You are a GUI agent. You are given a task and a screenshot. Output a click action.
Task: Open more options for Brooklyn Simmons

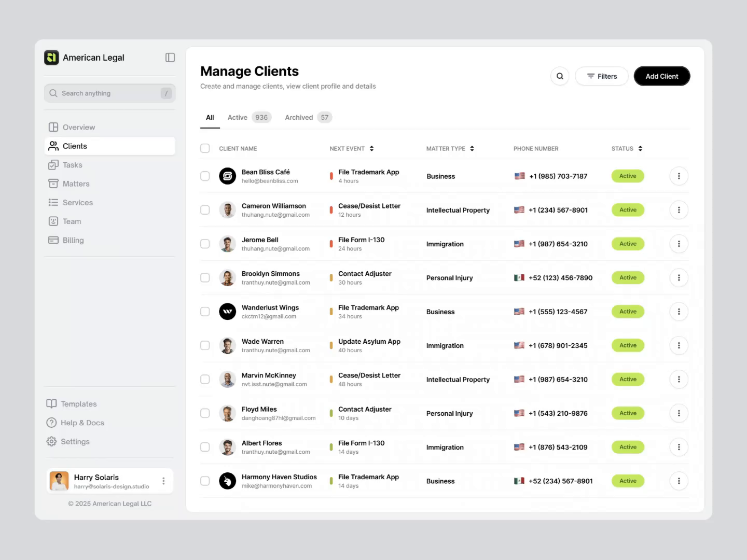679,278
